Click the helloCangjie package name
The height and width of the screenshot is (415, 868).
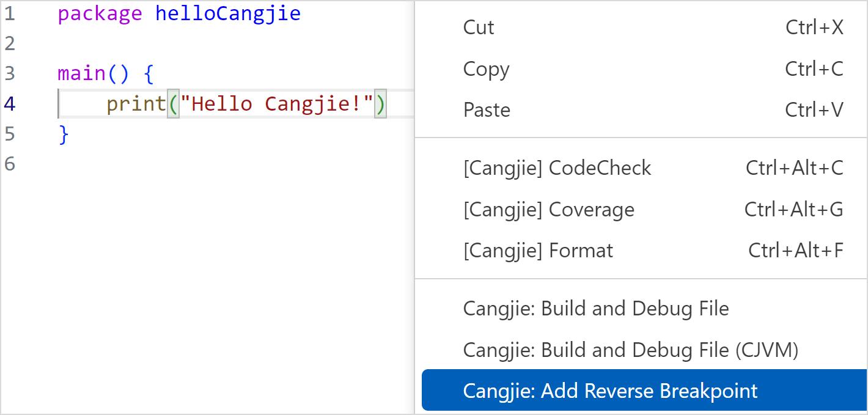(x=228, y=13)
